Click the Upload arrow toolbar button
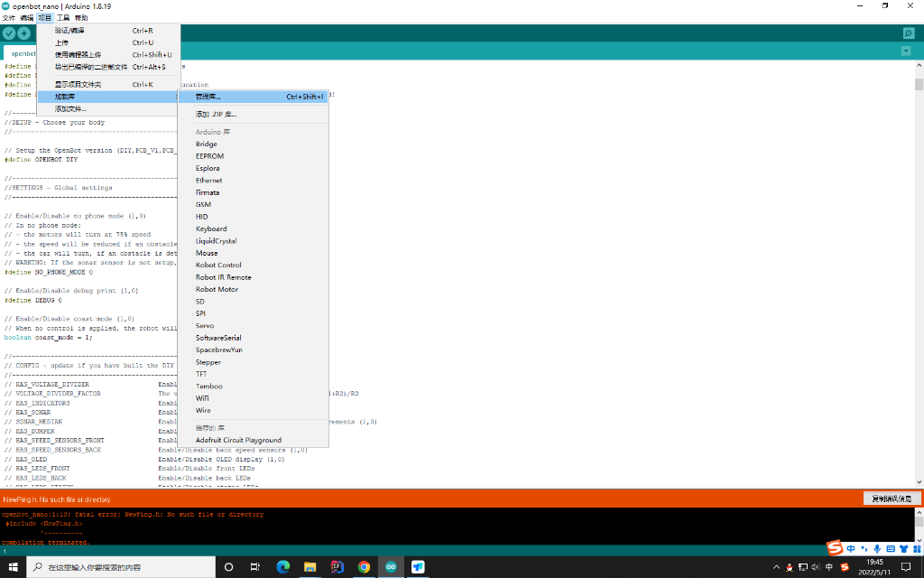The height and width of the screenshot is (578, 924). 24,33
